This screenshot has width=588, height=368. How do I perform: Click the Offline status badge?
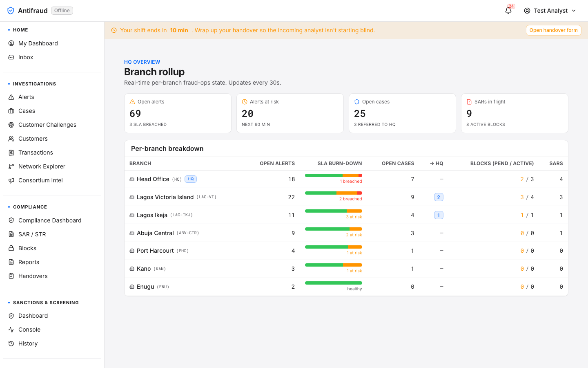[x=62, y=11]
